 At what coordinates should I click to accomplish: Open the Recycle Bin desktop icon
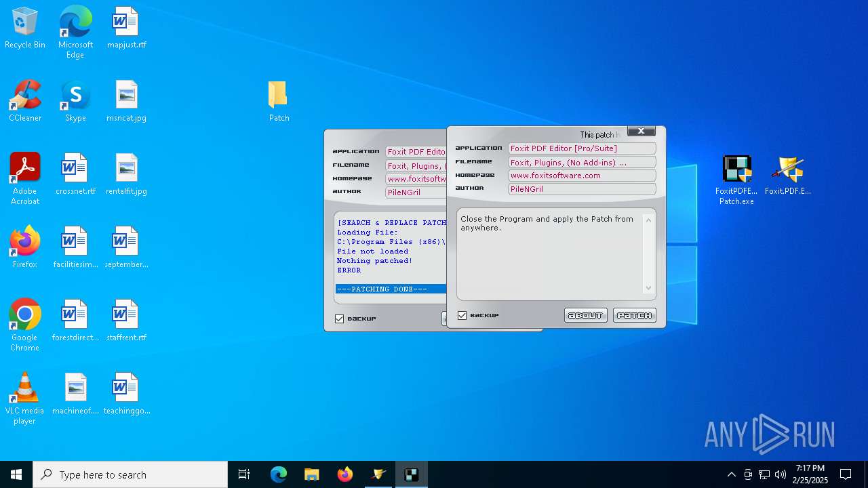click(x=25, y=28)
